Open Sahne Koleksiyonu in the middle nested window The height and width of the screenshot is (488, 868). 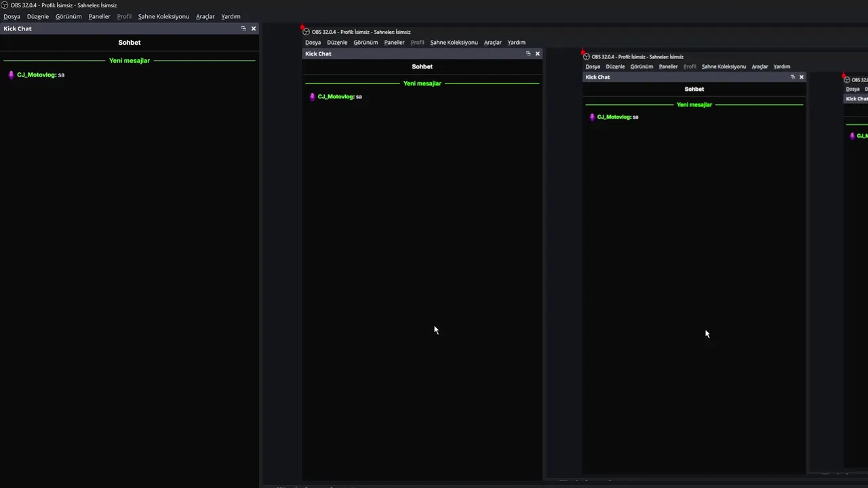coord(454,42)
